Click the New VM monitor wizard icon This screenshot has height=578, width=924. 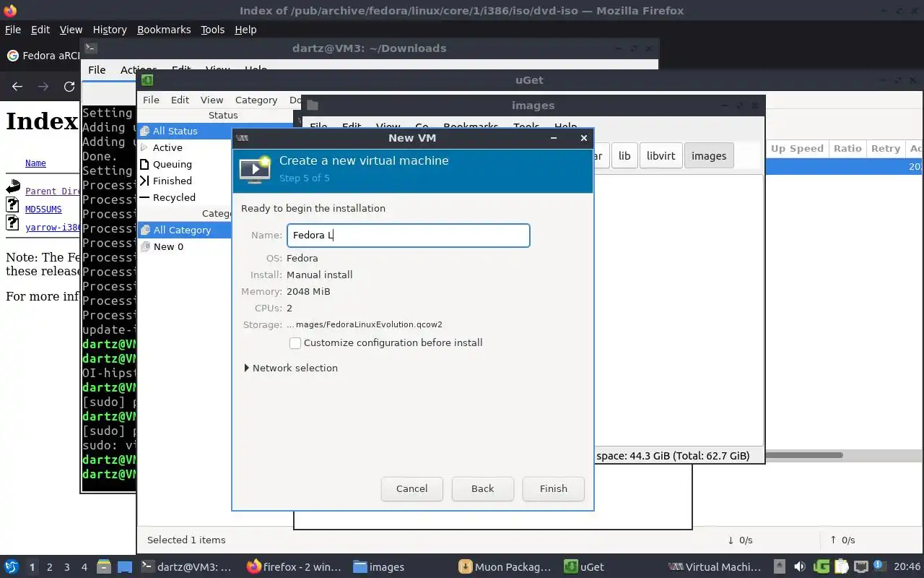coord(256,169)
